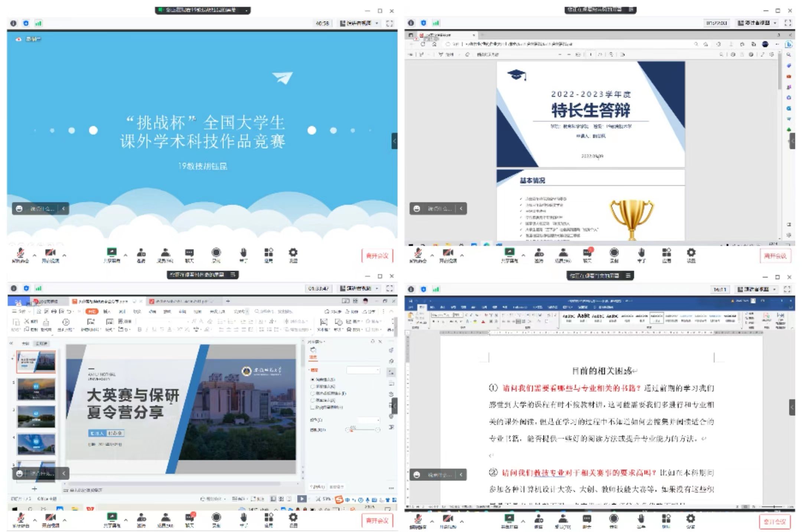Expand the arrow next to the camera in the 挑战杯 meeting
This screenshot has height=532, width=802.
(x=64, y=255)
